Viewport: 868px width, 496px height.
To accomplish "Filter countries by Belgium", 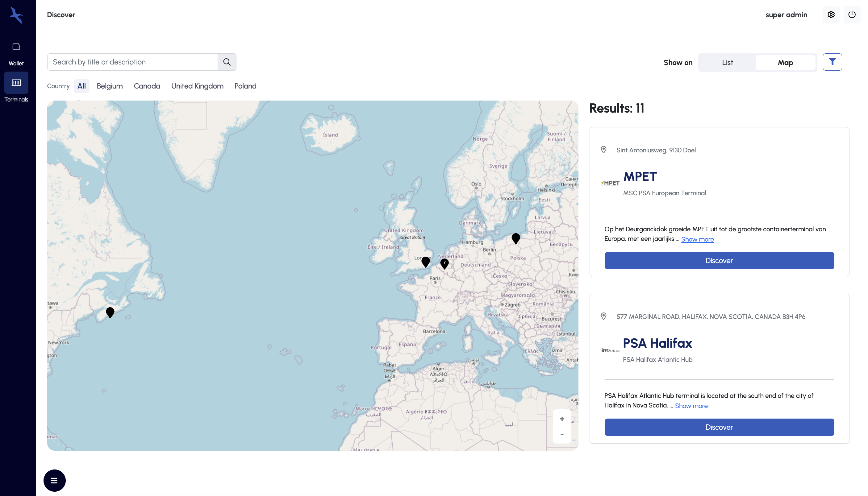I will pos(109,86).
